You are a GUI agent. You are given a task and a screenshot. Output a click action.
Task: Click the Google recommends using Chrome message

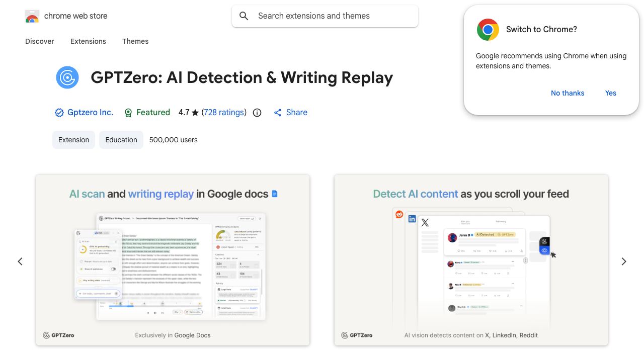coord(551,61)
